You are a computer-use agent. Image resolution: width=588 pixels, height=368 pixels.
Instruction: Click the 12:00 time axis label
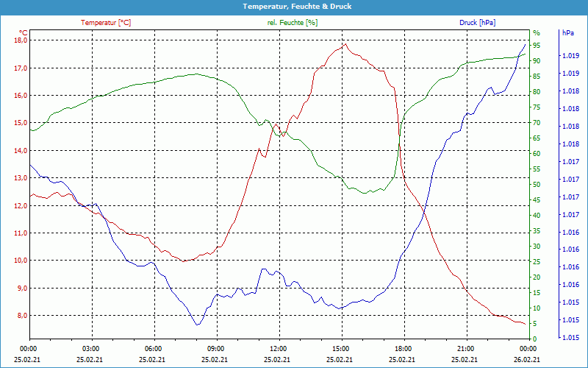(277, 348)
